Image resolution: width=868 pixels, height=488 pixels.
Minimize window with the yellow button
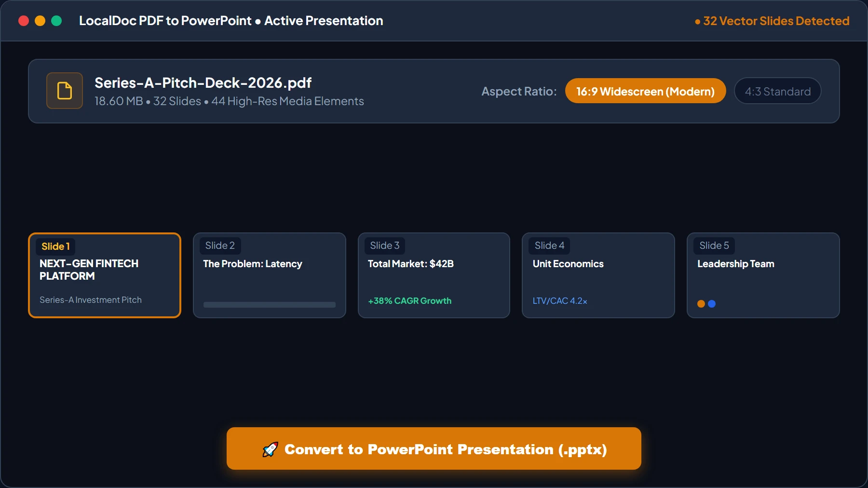[x=40, y=21]
